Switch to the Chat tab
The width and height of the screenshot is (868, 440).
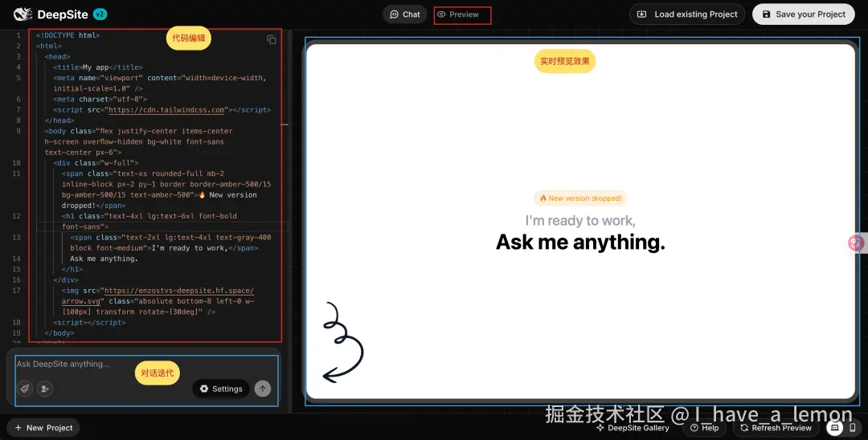coord(404,14)
